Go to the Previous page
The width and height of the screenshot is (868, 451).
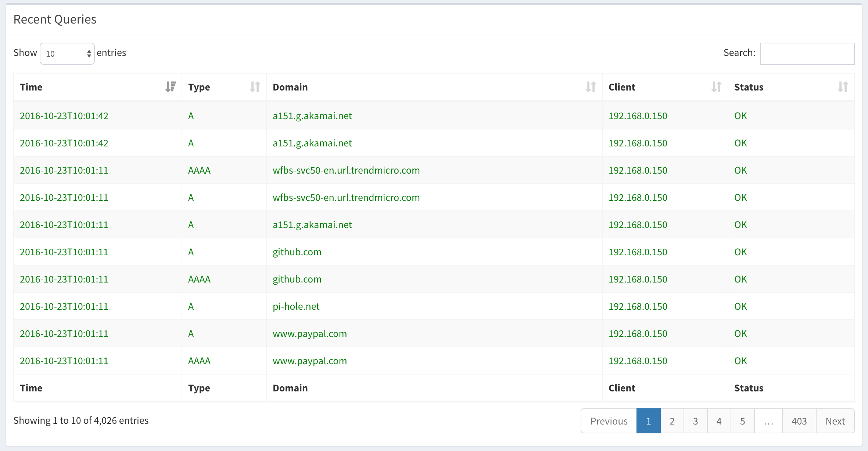[609, 421]
